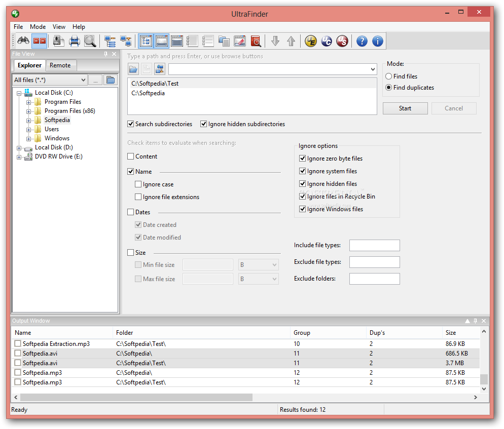This screenshot has width=504, height=429.
Task: Open help with the question mark icon
Action: (362, 41)
